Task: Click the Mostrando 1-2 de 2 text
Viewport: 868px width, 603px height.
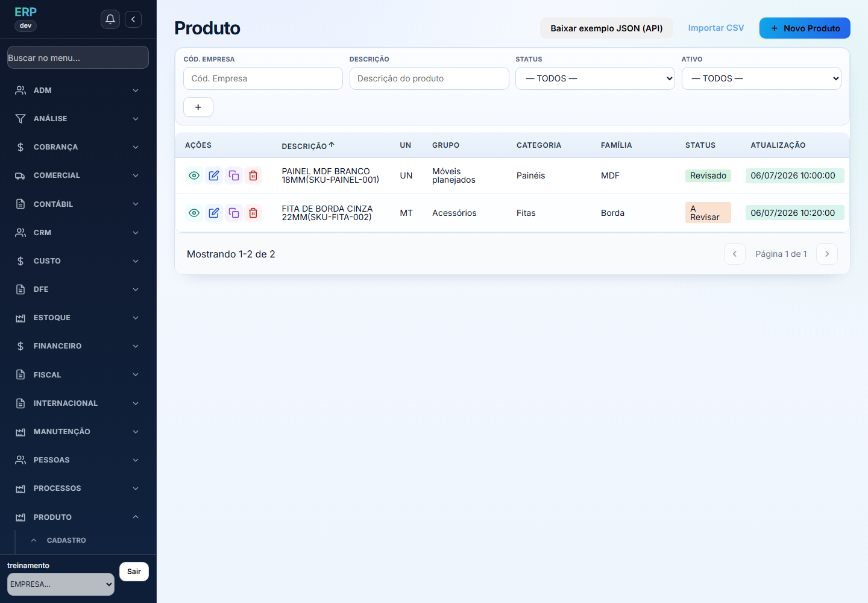Action: point(231,254)
